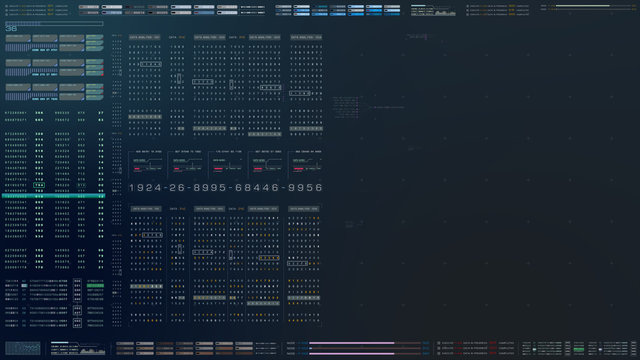Click the large code 1924-26-8995-68446-9956
Viewport: 640px width, 360px height.
pyautogui.click(x=226, y=187)
